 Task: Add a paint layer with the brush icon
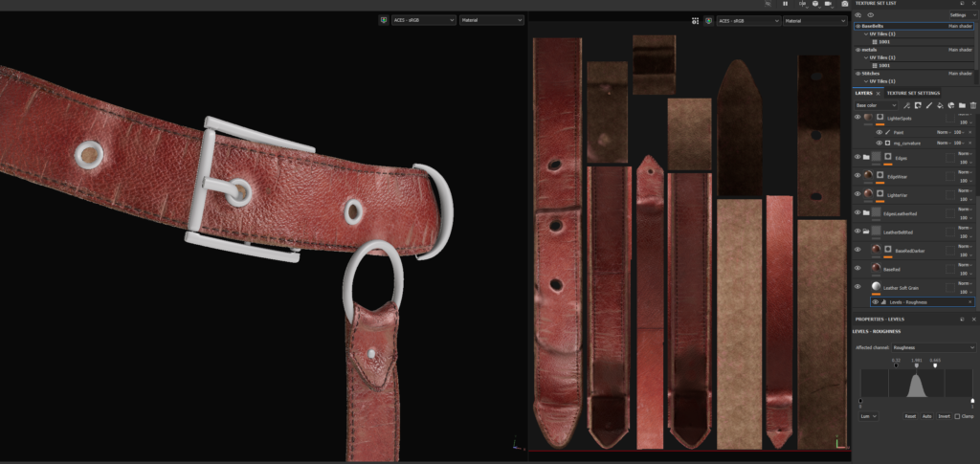pyautogui.click(x=929, y=105)
